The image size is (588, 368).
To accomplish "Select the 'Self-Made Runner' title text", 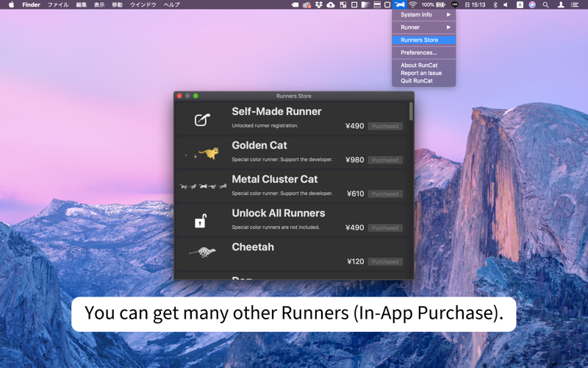I will 276,112.
